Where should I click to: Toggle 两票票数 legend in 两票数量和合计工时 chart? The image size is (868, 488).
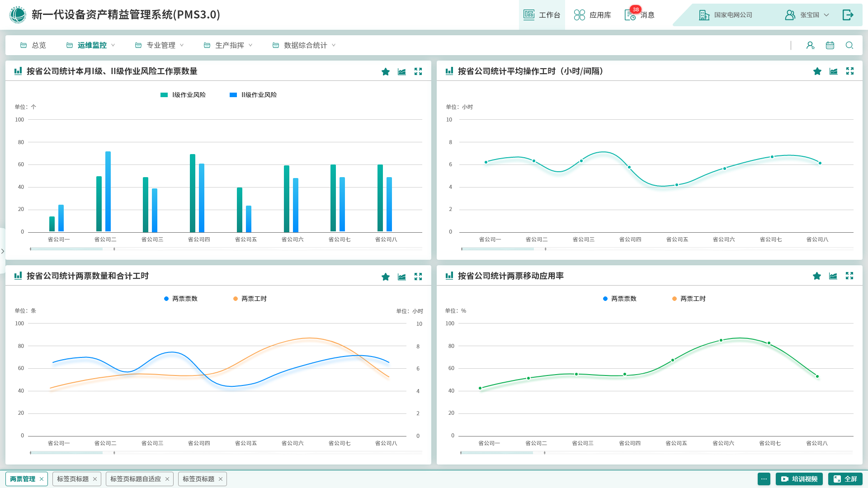tap(181, 299)
